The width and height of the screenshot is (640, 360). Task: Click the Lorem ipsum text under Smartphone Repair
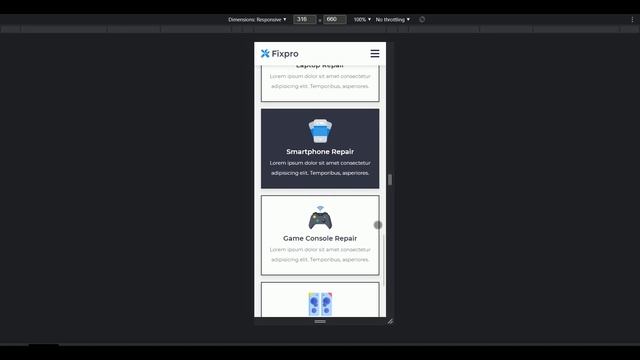pos(320,168)
